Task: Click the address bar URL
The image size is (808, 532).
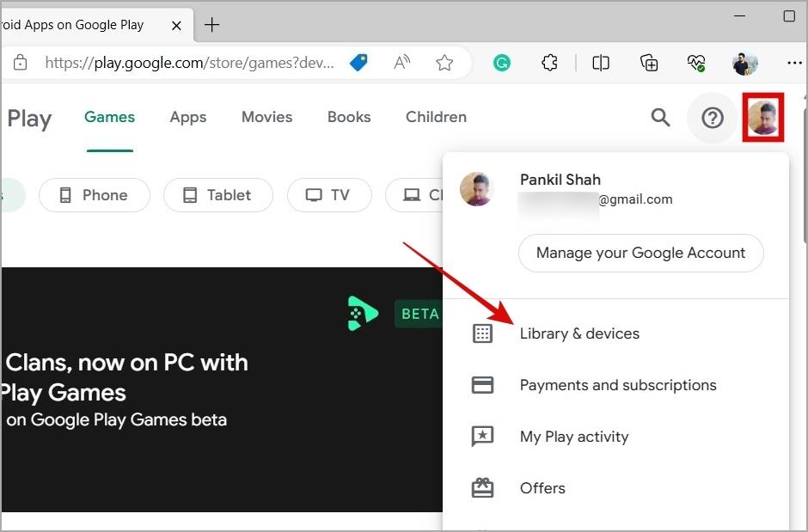Action: 190,63
